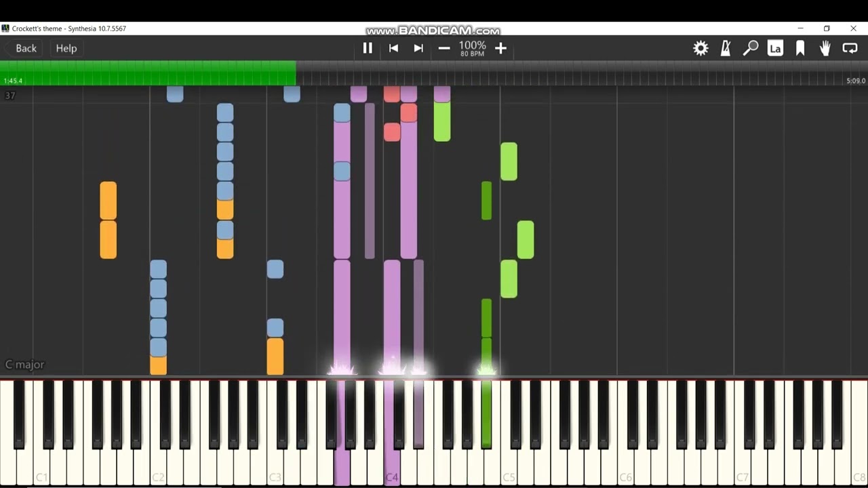Click the C3 piano key
Screen dimensions: 868x488
[x=275, y=468]
